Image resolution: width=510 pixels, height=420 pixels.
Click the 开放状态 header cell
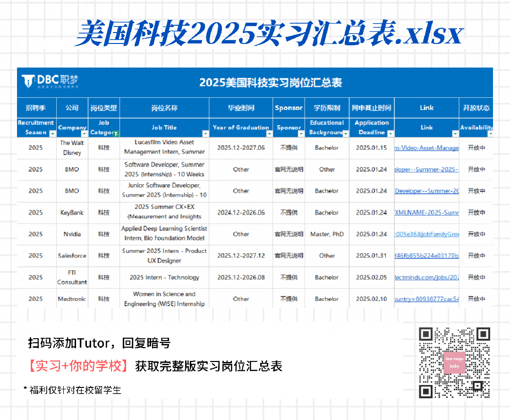476,108
